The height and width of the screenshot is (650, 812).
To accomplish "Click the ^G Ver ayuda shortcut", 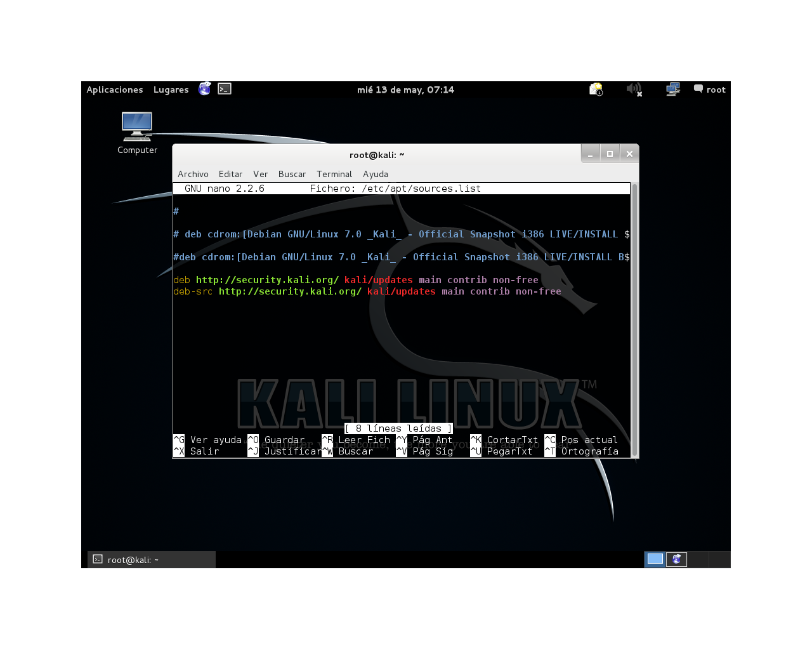I will [207, 440].
